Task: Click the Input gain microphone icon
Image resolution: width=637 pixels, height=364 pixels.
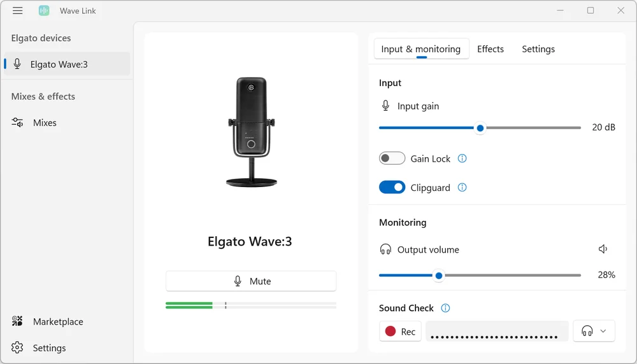Action: [385, 106]
